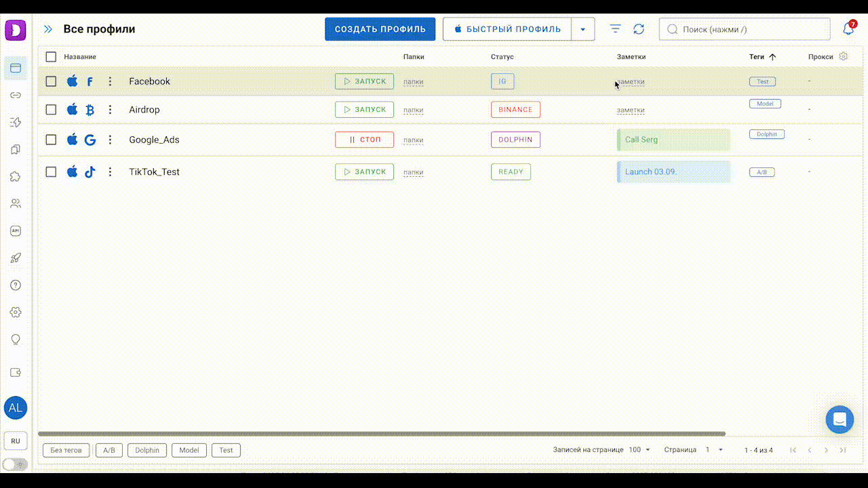Open the extensions puzzle icon in sidebar
868x488 pixels.
pyautogui.click(x=16, y=176)
